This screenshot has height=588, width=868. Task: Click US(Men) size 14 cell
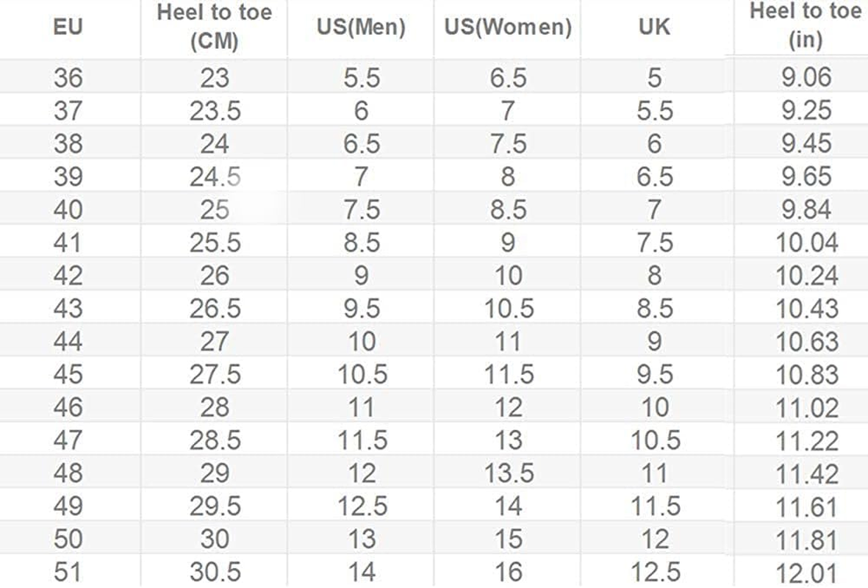[362, 573]
